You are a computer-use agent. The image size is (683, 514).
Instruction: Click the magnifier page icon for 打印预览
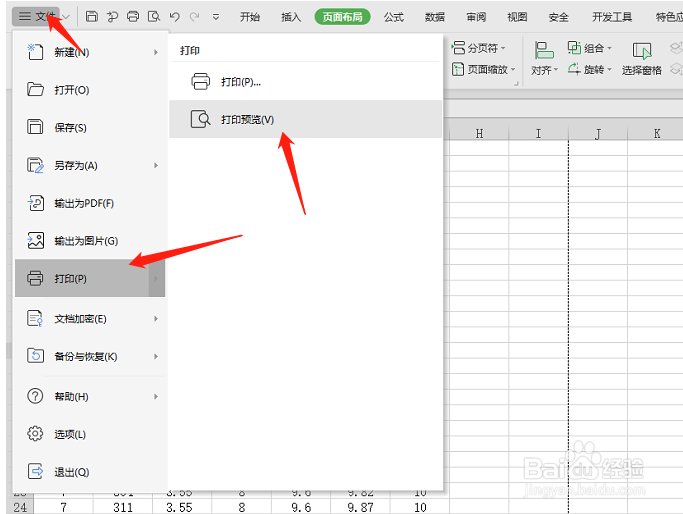(x=200, y=119)
